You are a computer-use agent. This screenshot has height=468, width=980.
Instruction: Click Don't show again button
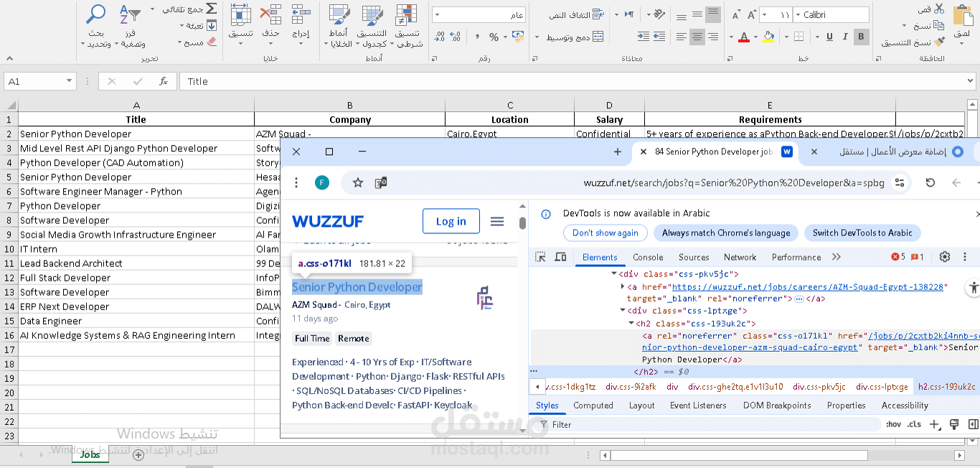coord(605,233)
